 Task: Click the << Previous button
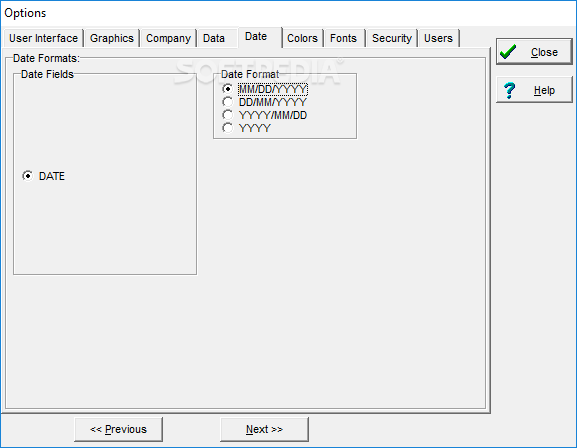point(118,429)
